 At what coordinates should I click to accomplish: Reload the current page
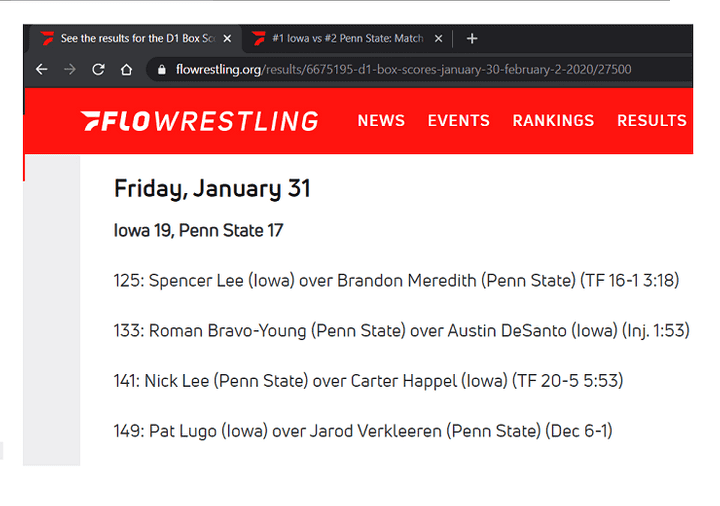pyautogui.click(x=98, y=70)
